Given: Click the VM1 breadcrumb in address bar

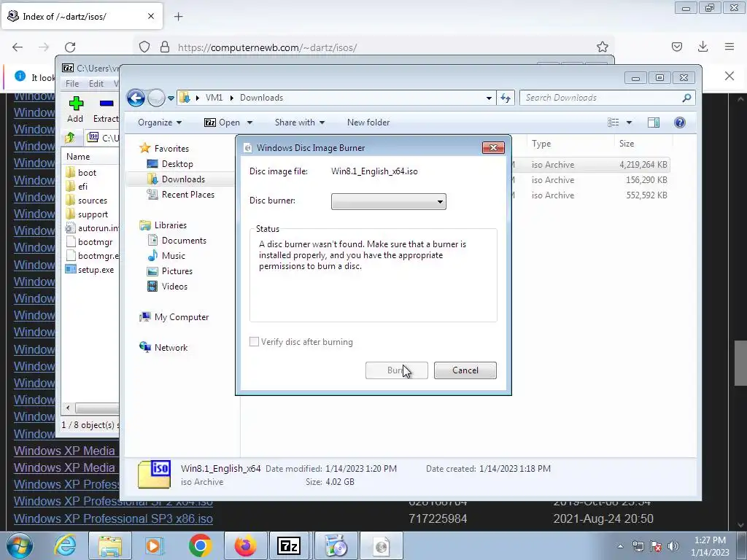Looking at the screenshot, I should 214,98.
